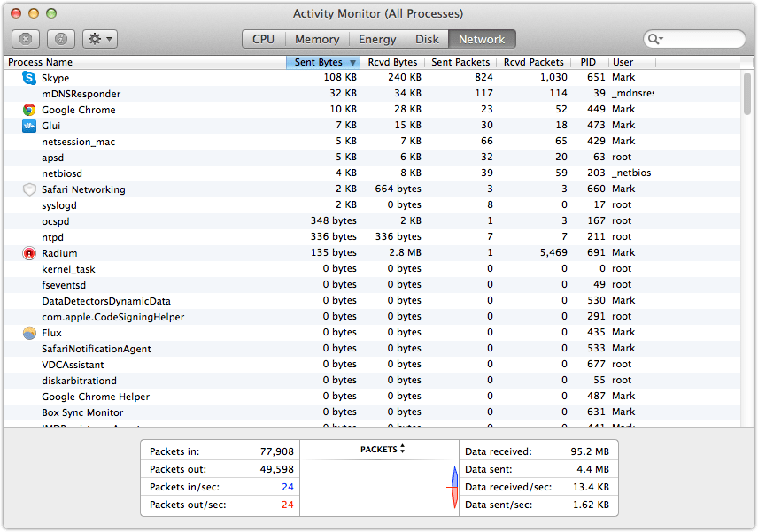
Task: Select the DataDetectorsDynamicData process
Action: click(372, 301)
